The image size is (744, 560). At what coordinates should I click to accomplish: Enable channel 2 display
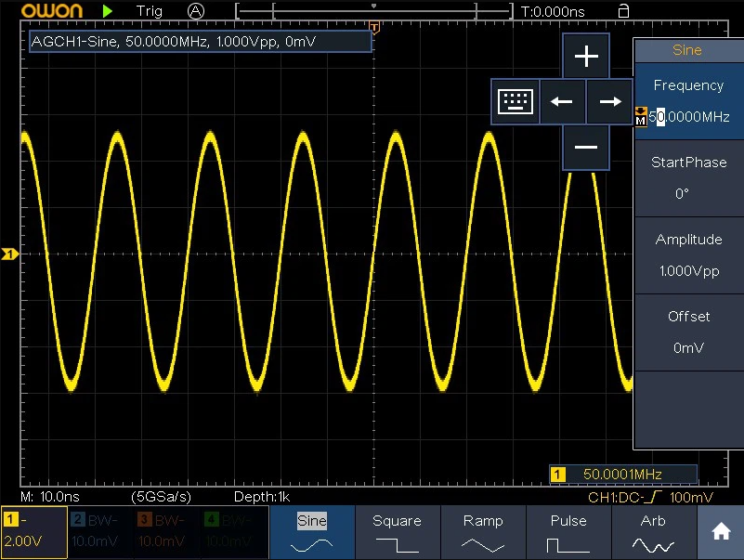100,532
